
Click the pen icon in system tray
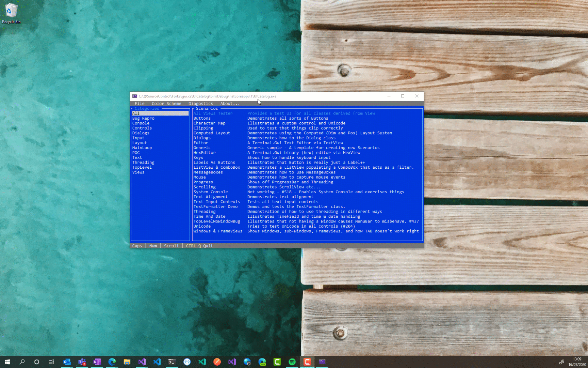coord(561,362)
